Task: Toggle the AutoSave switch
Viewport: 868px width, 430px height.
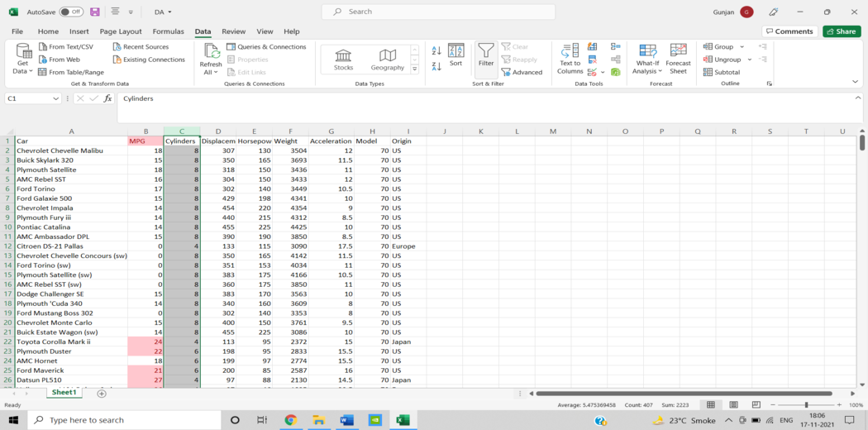Action: (x=71, y=12)
